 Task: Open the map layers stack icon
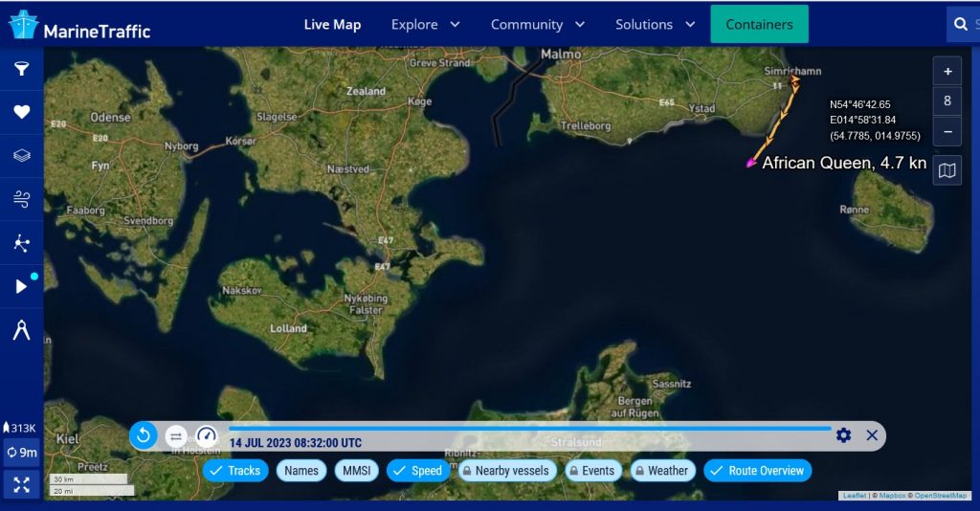click(21, 155)
